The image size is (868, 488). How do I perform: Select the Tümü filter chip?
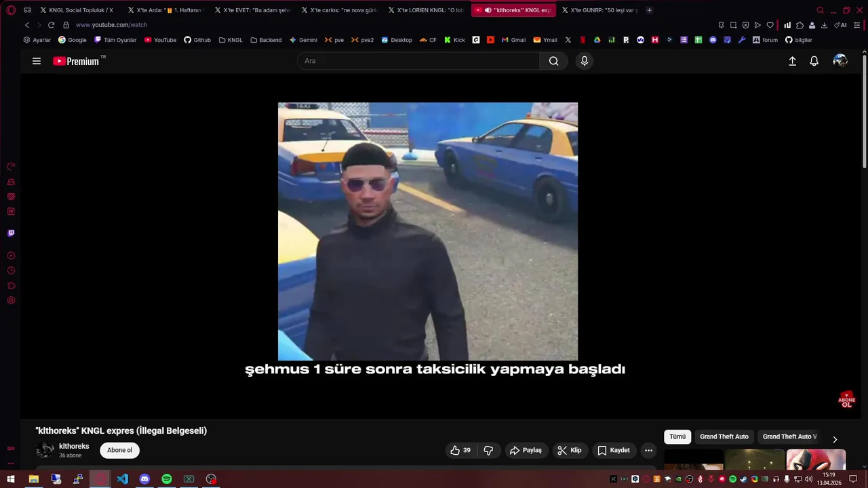coord(677,436)
